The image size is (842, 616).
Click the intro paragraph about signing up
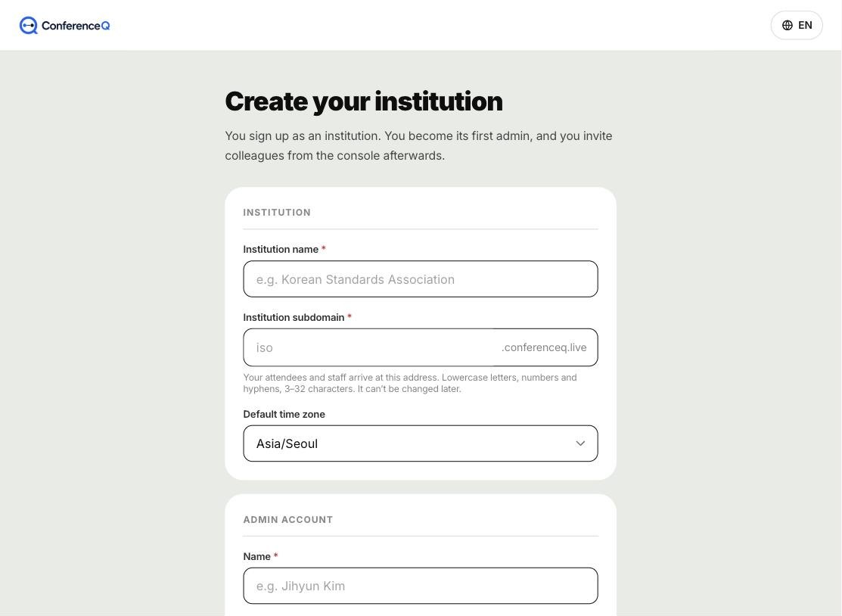(418, 145)
